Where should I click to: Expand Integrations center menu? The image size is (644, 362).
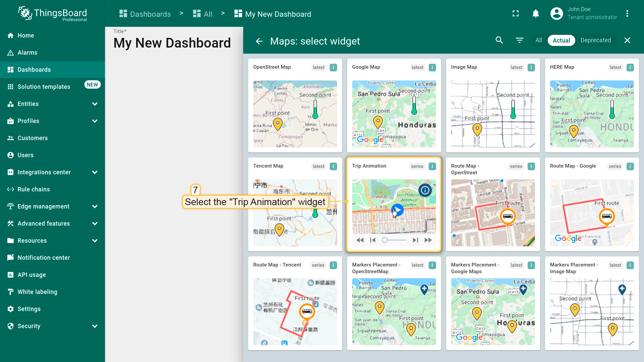pos(52,172)
